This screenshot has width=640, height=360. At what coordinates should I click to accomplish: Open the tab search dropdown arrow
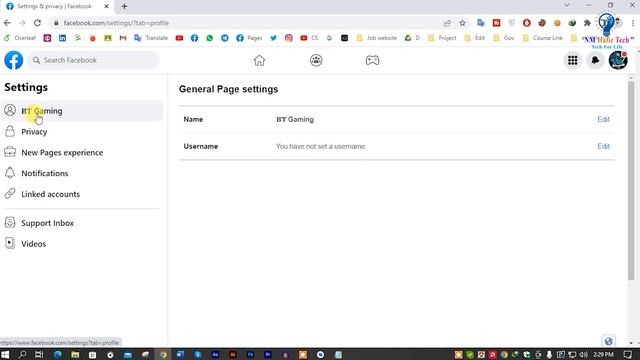(567, 5)
